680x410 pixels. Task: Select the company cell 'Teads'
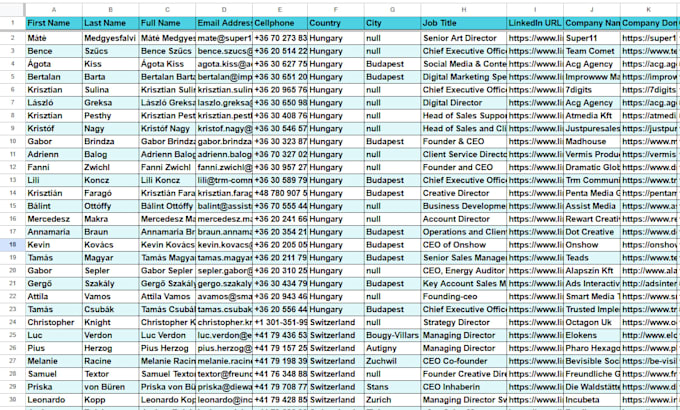[x=592, y=258]
